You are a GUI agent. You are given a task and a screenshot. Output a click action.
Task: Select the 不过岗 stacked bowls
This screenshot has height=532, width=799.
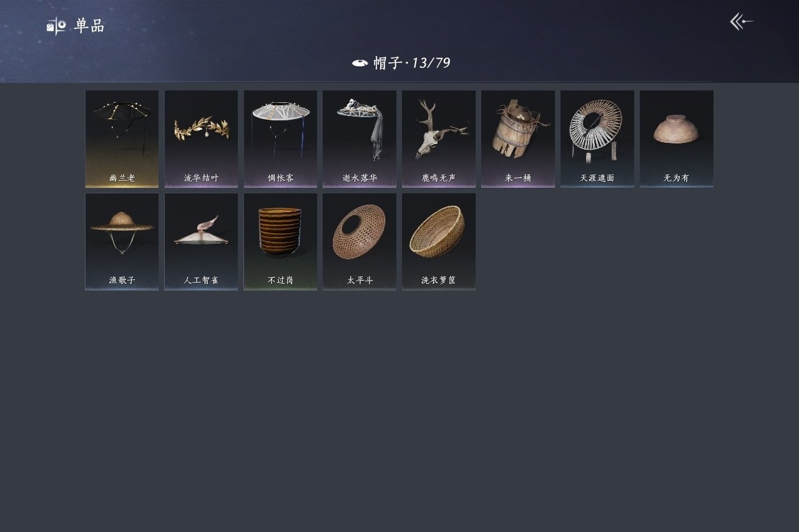pos(280,242)
